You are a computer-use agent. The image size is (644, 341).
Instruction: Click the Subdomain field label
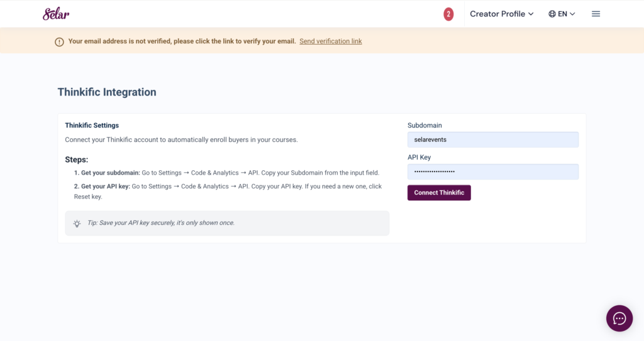click(425, 126)
